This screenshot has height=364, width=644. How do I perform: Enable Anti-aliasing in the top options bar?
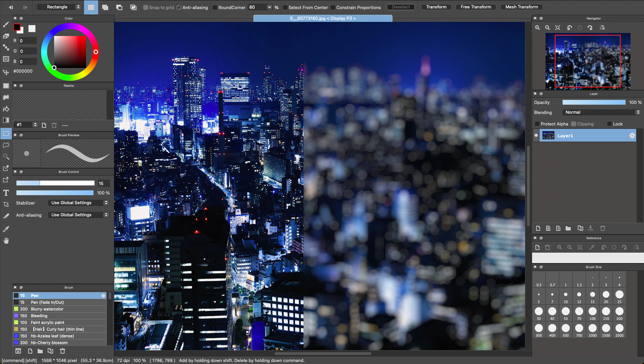(178, 7)
